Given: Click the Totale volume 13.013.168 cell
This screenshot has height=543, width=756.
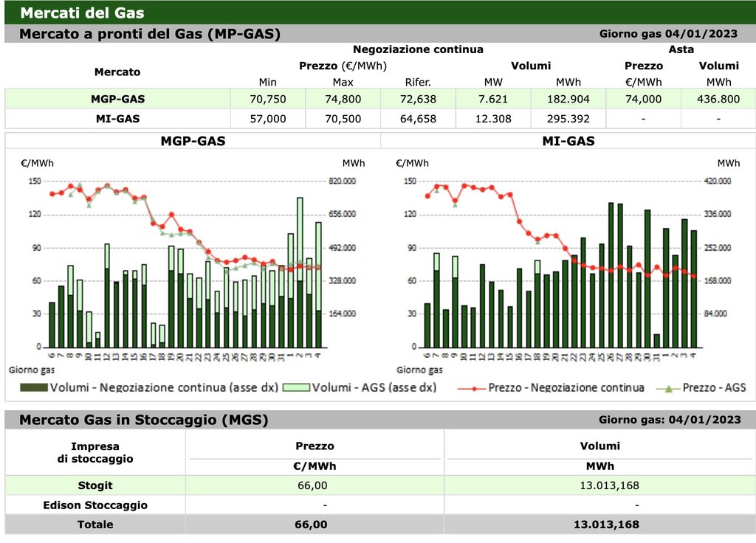Looking at the screenshot, I should point(605,525).
